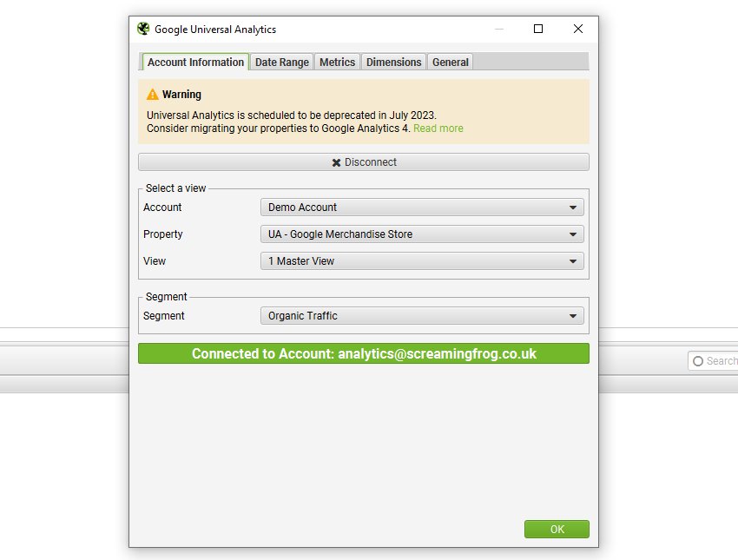The image size is (738, 560).
Task: Click the Warning heading text
Action: 181,95
